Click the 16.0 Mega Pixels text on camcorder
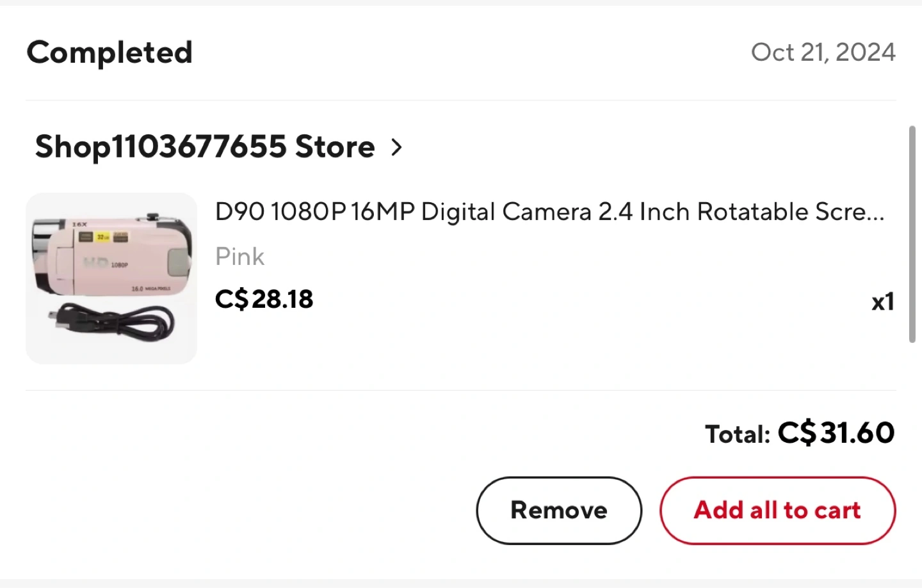The image size is (922, 588). (x=151, y=289)
